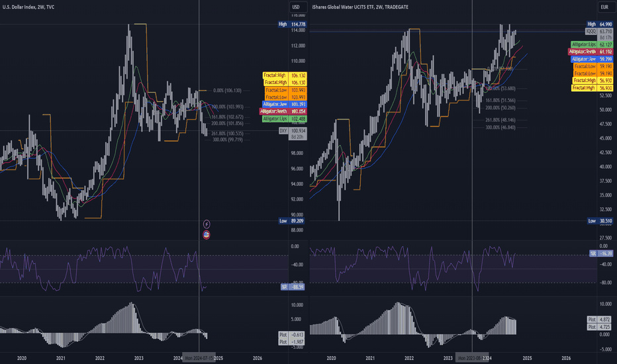The height and width of the screenshot is (364, 617).
Task: Click the Plot -0.613 value label
Action: pyautogui.click(x=293, y=334)
